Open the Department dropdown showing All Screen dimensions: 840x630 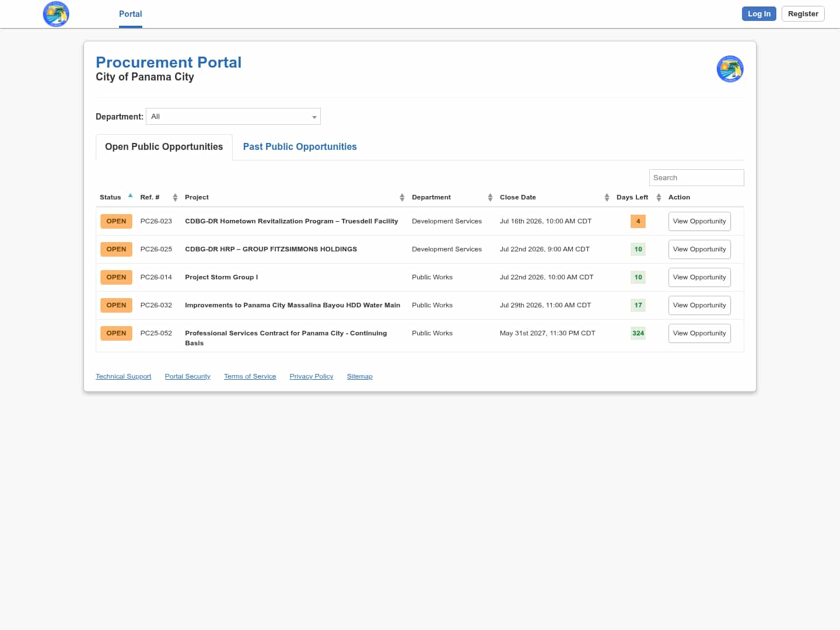[233, 117]
